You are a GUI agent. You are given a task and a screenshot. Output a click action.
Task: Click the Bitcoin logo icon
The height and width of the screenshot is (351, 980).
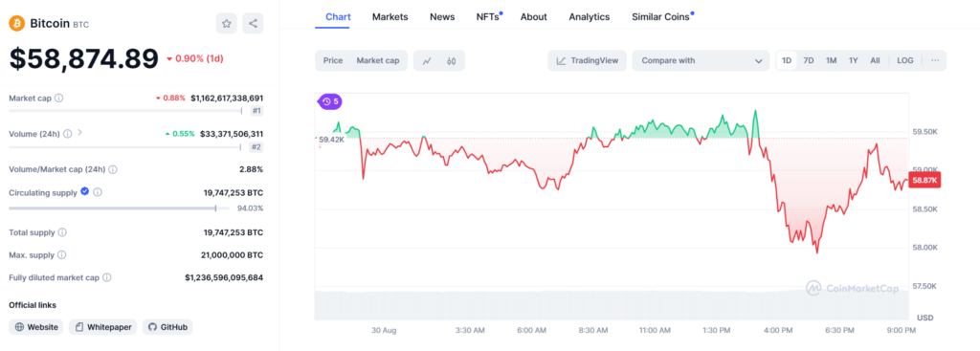click(16, 24)
